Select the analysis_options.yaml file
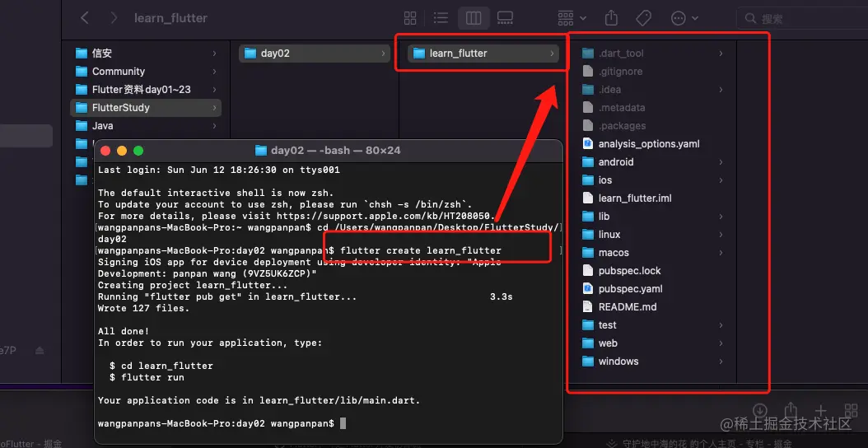Image resolution: width=868 pixels, height=448 pixels. [654, 144]
